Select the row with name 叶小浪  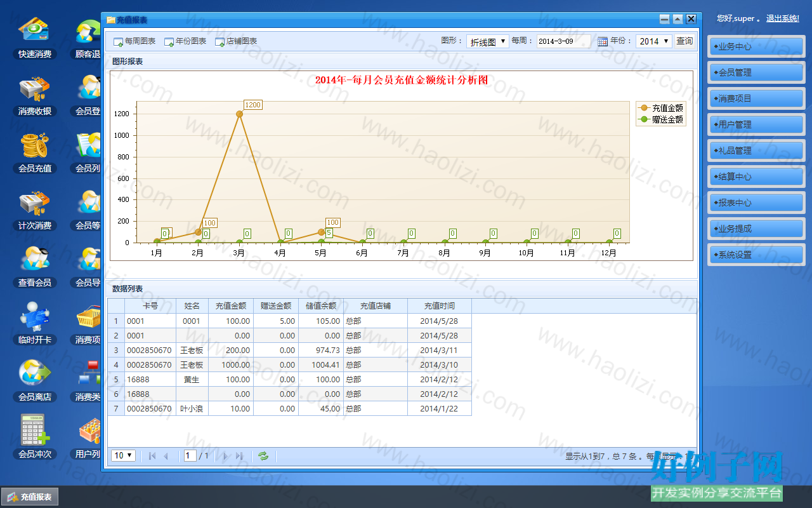coord(289,408)
